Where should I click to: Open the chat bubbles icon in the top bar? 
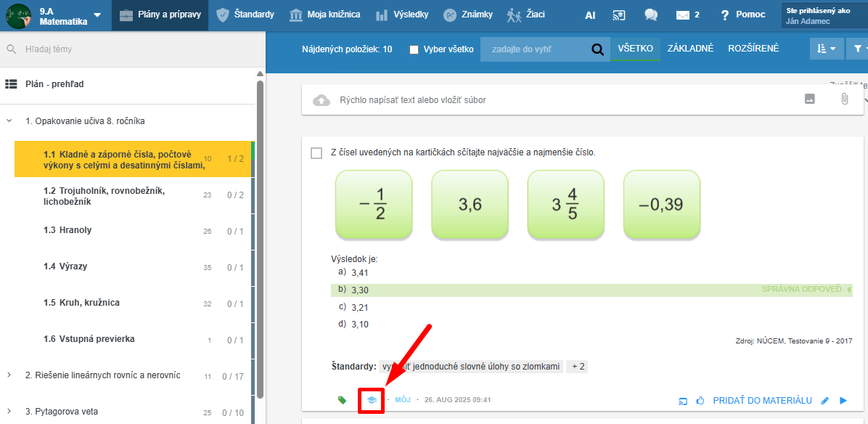coord(651,15)
